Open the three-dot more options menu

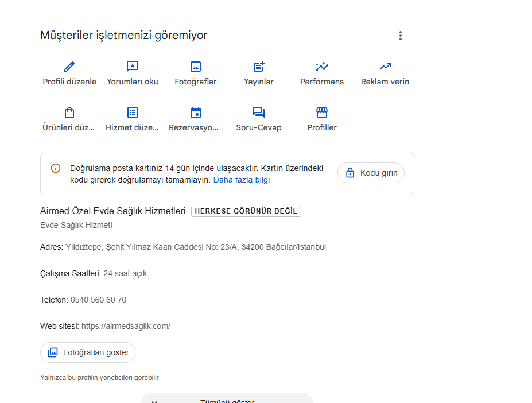(401, 36)
